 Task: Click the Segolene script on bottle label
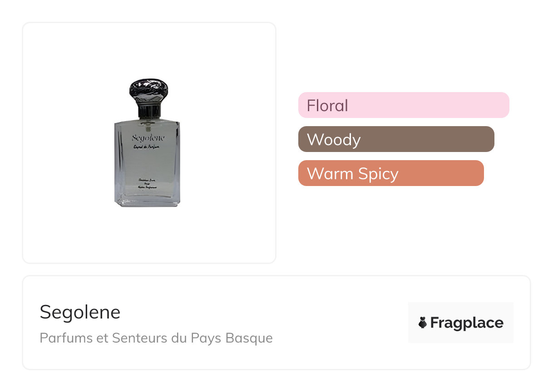pos(148,138)
